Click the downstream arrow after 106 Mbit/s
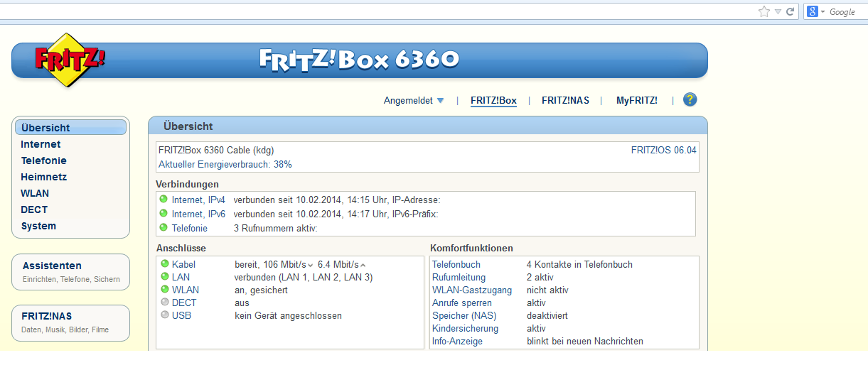The width and height of the screenshot is (868, 365). pyautogui.click(x=311, y=266)
